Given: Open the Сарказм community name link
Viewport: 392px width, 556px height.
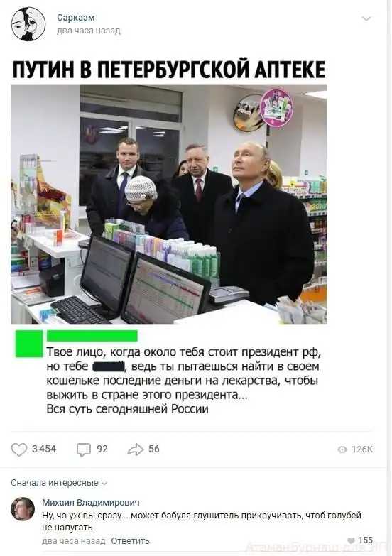Looking at the screenshot, I should (76, 17).
